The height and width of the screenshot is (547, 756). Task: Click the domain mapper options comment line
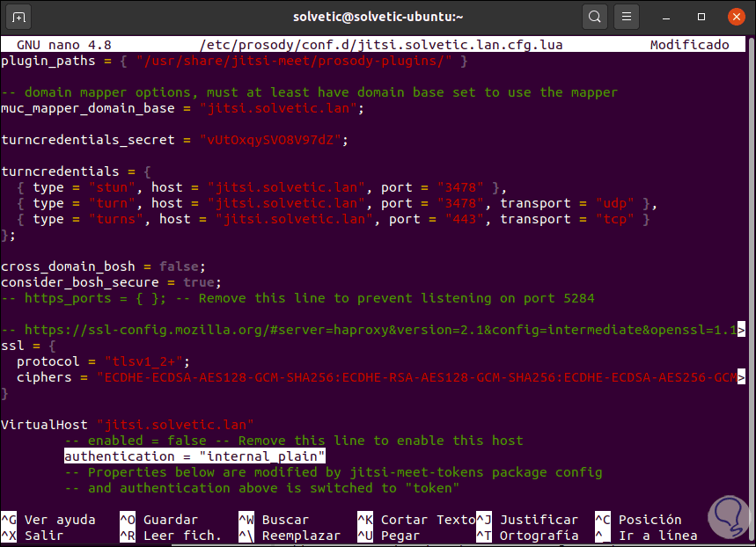click(x=309, y=92)
